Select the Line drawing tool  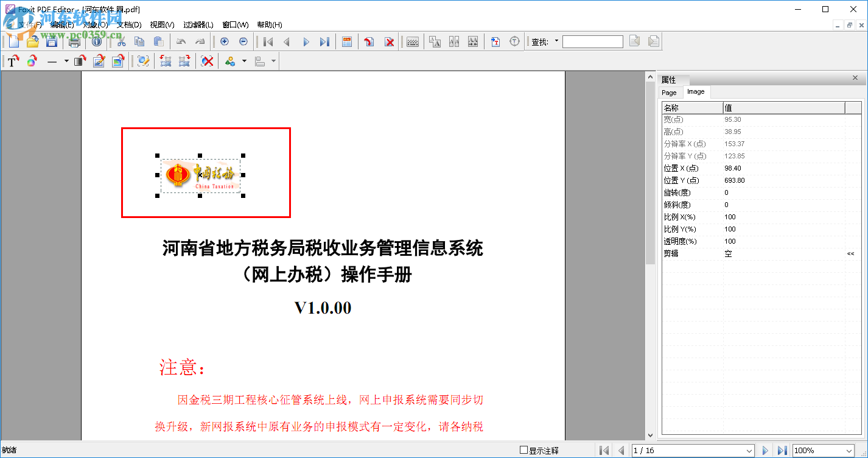click(x=52, y=61)
